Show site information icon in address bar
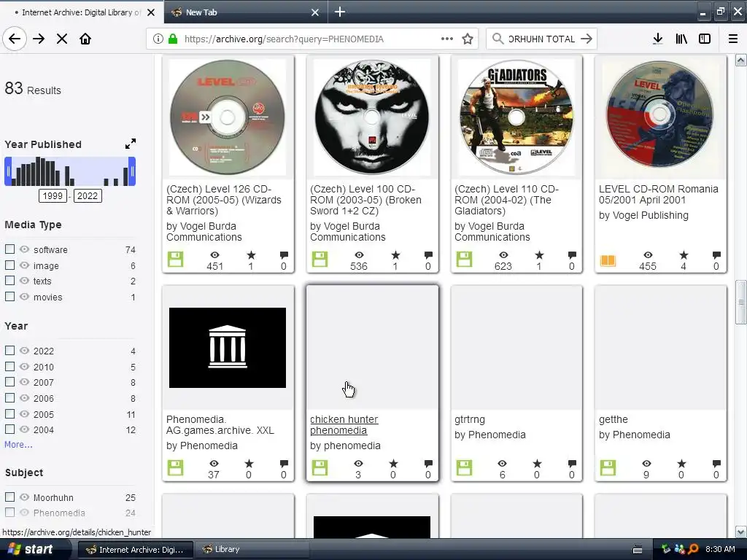This screenshot has height=560, width=747. [158, 39]
